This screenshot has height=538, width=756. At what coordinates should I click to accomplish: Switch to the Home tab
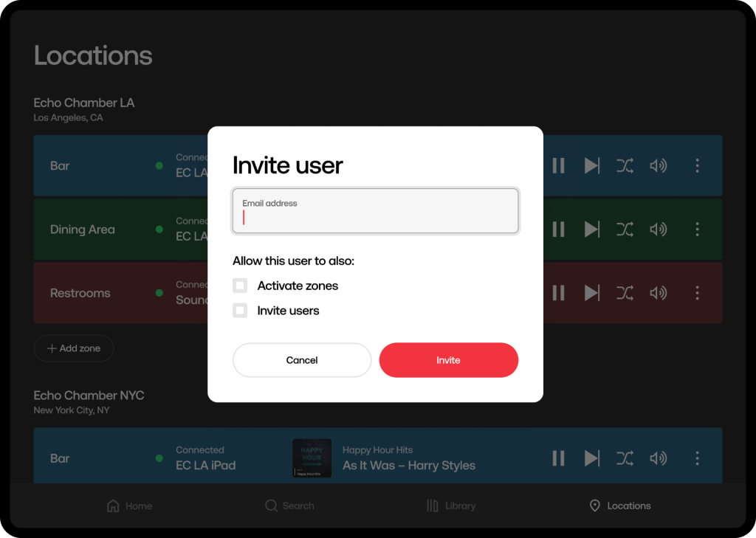[x=129, y=506]
